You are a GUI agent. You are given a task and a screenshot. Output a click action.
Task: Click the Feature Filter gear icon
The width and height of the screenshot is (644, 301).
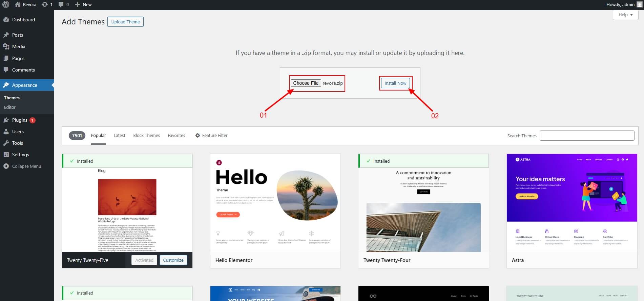point(198,135)
